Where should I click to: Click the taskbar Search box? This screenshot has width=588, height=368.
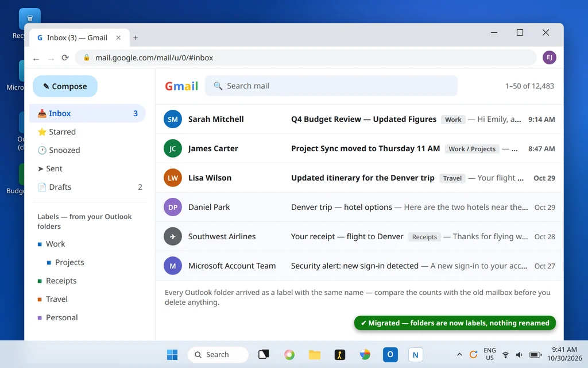[218, 354]
